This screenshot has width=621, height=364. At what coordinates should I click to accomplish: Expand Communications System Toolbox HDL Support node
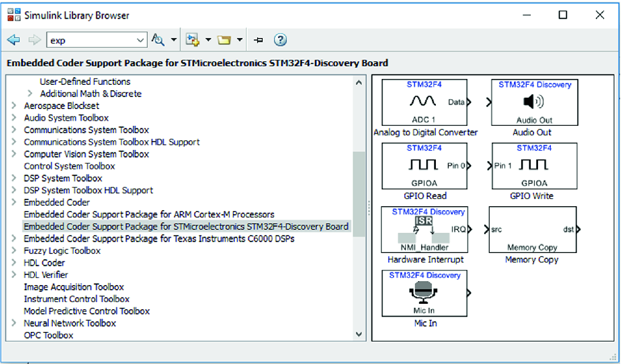tap(14, 142)
